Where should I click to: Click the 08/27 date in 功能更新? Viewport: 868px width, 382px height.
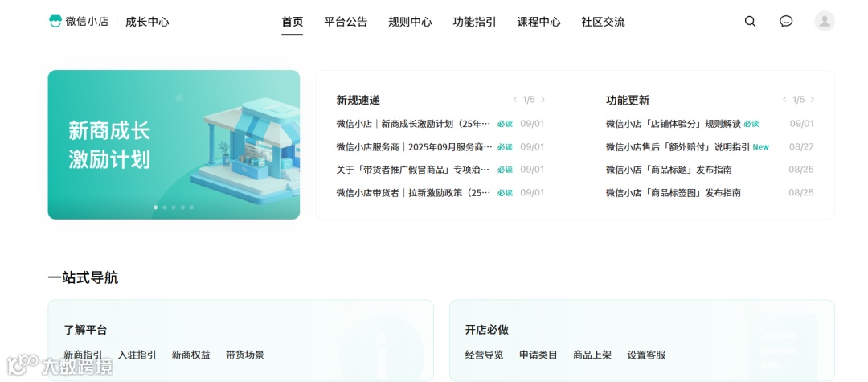(801, 147)
